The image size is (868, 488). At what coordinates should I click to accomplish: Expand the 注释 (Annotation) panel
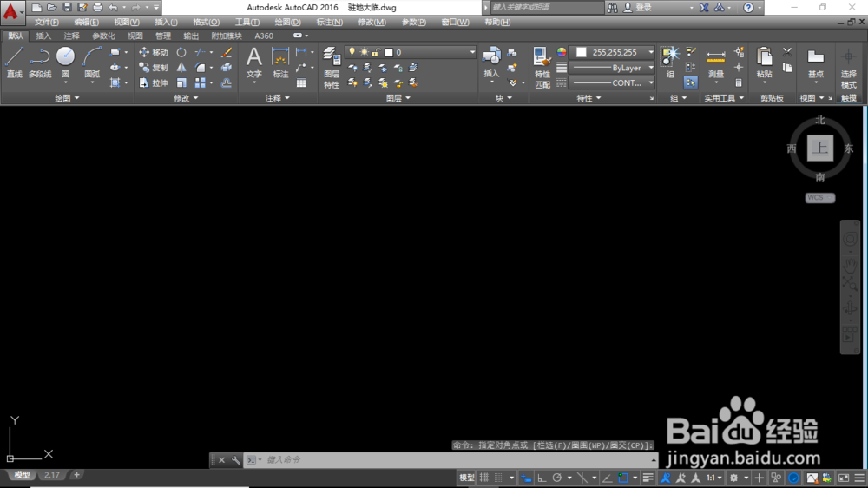coord(277,98)
